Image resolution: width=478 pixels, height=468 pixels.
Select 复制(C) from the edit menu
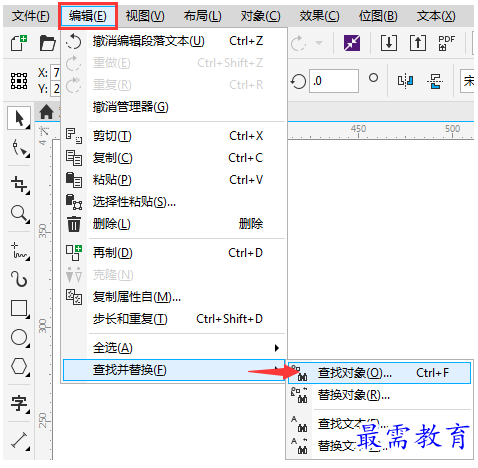pyautogui.click(x=174, y=158)
